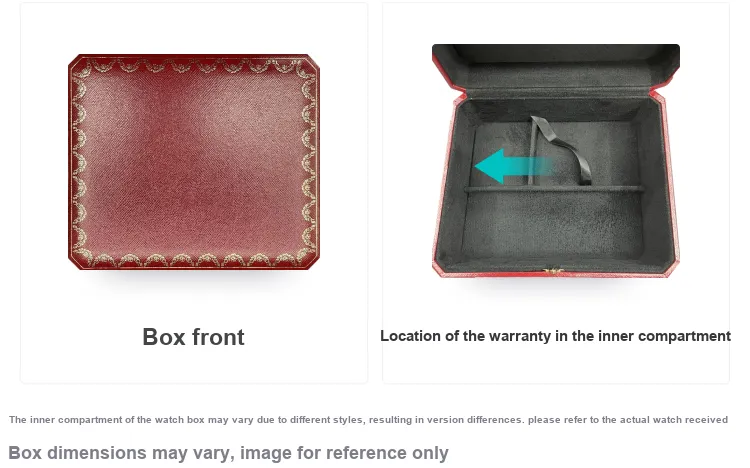
Task: Click 'Box dimensions may vary' note
Action: tap(228, 453)
